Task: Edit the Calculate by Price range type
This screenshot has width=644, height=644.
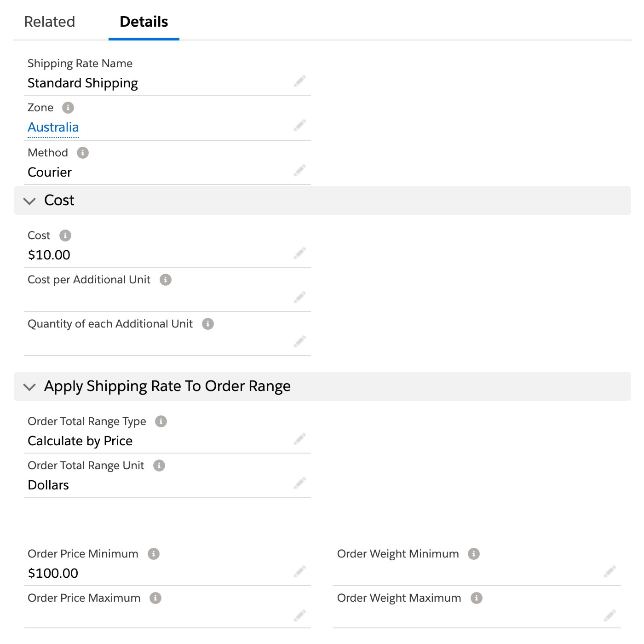Action: pyautogui.click(x=300, y=439)
